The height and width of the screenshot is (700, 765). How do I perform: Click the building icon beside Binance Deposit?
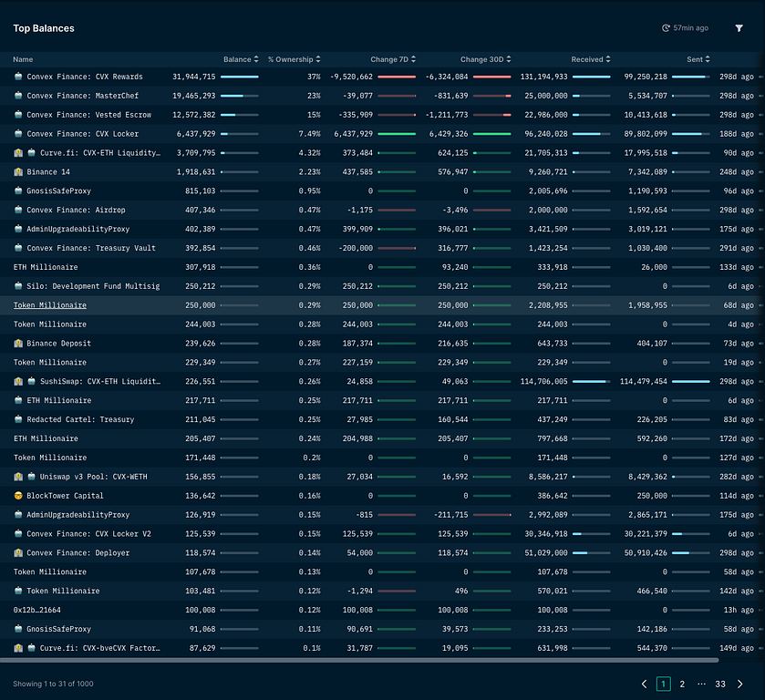pos(18,344)
